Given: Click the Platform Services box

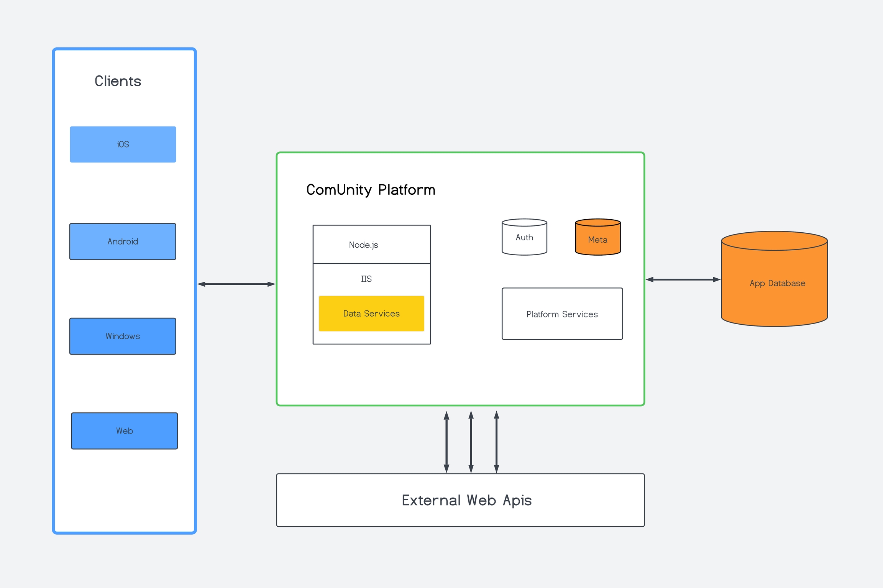Looking at the screenshot, I should click(562, 314).
